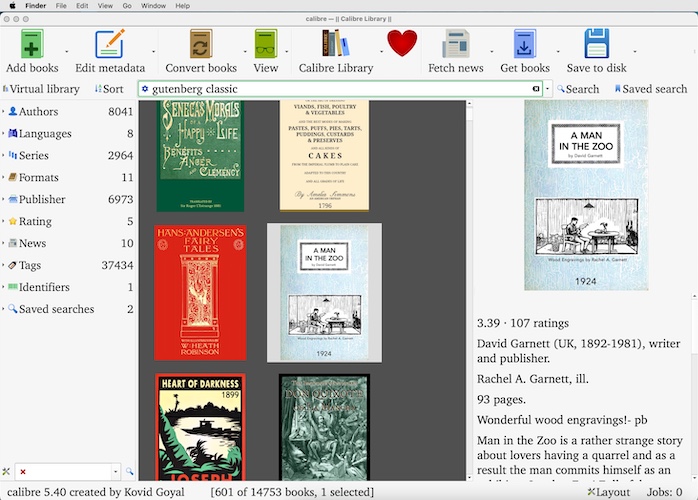Open the Fetch news dropdown arrow

pyautogui.click(x=492, y=52)
